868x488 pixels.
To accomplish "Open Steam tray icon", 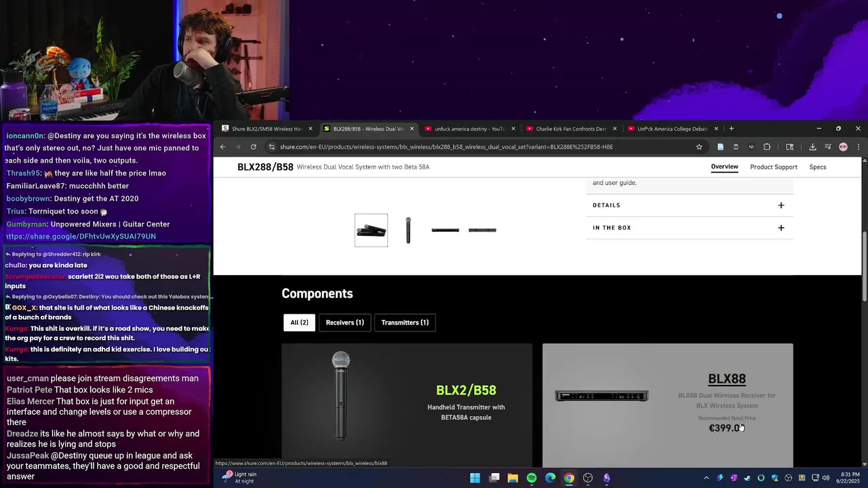I will [x=747, y=478].
